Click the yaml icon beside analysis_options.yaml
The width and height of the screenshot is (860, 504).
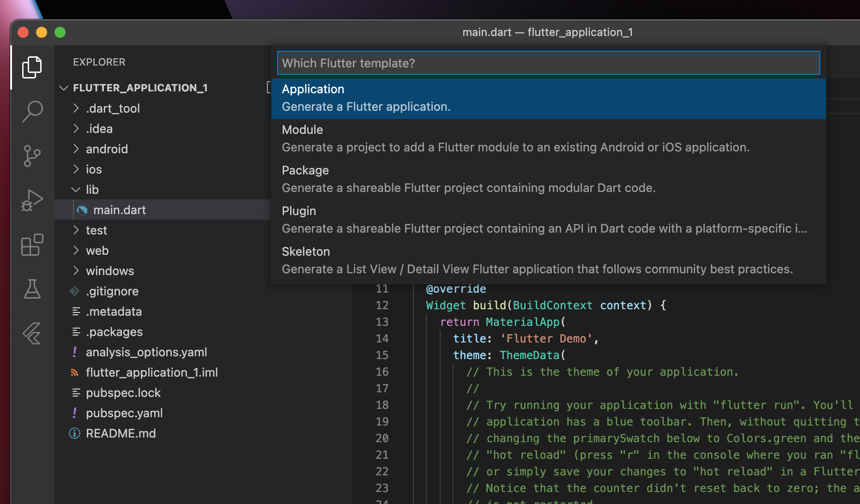(x=74, y=352)
